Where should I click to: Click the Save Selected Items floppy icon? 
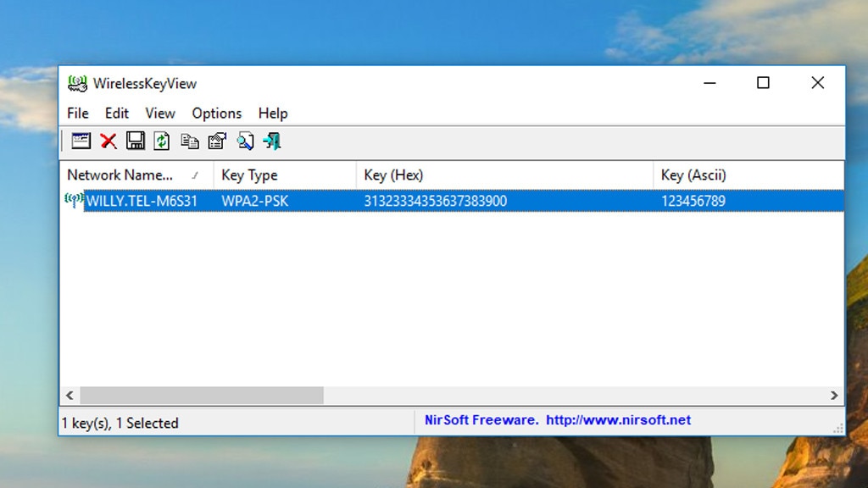coord(136,141)
